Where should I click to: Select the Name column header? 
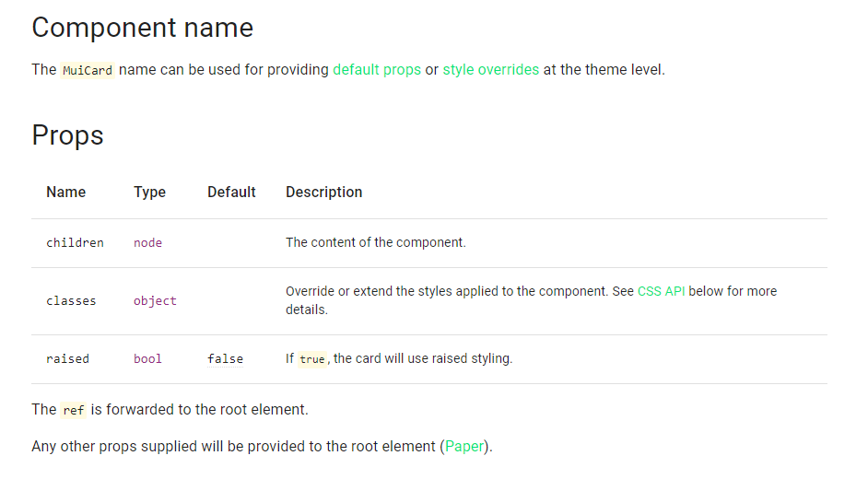coord(65,193)
